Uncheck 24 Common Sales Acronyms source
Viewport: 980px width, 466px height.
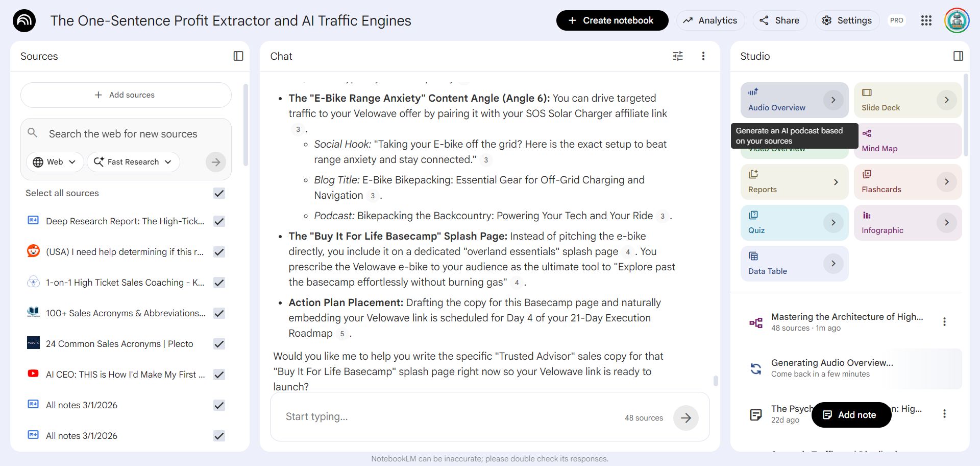point(219,344)
